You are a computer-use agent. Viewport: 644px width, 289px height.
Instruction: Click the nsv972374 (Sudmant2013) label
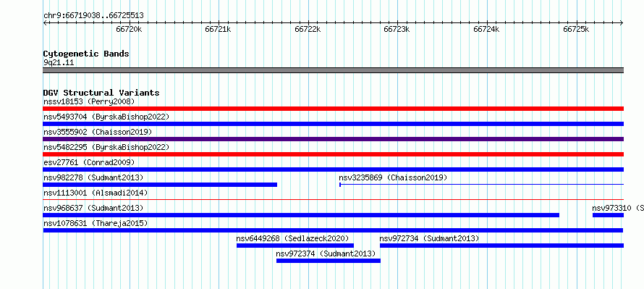pos(326,254)
